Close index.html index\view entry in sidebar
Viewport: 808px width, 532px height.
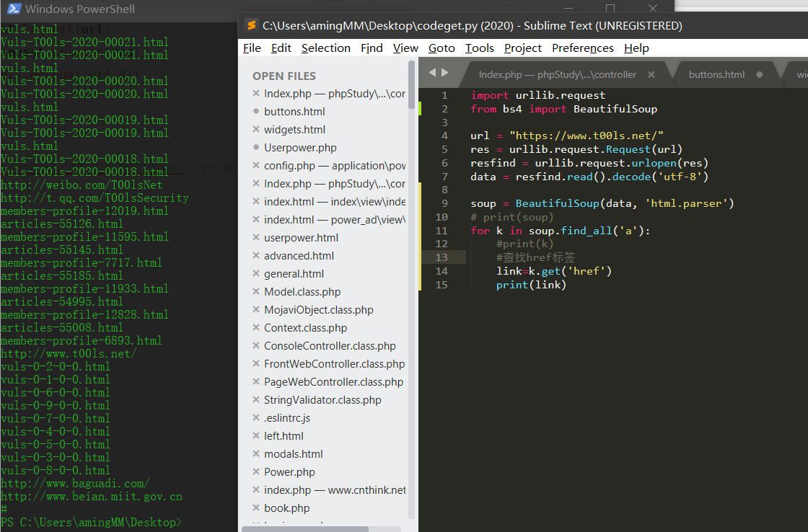(256, 201)
